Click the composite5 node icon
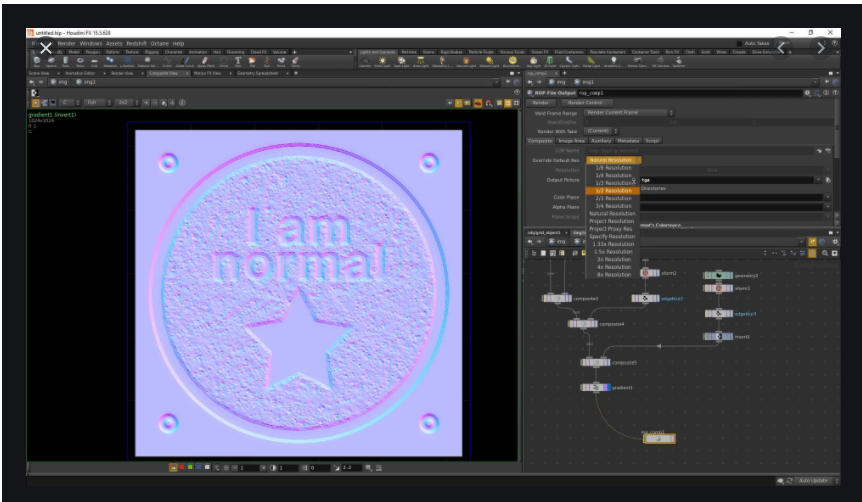The image size is (862, 502). tap(596, 363)
